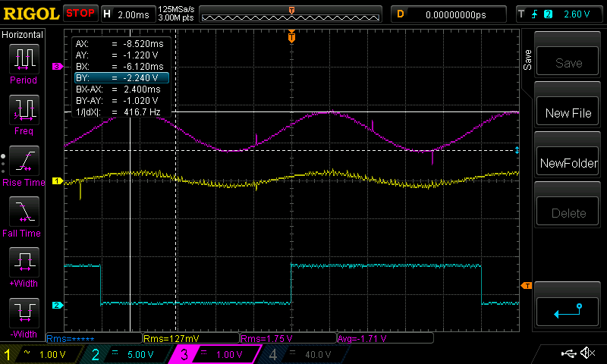
Task: Click the New File button
Action: point(568,113)
